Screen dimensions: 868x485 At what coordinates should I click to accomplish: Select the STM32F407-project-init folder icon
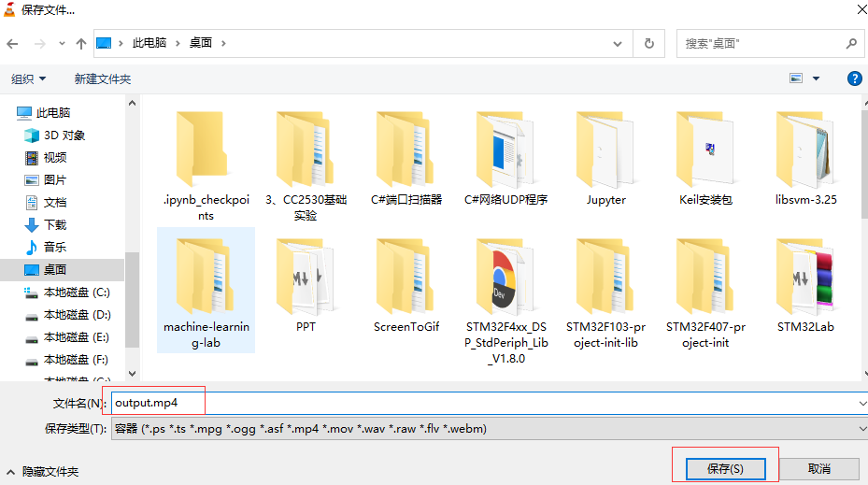(x=705, y=277)
